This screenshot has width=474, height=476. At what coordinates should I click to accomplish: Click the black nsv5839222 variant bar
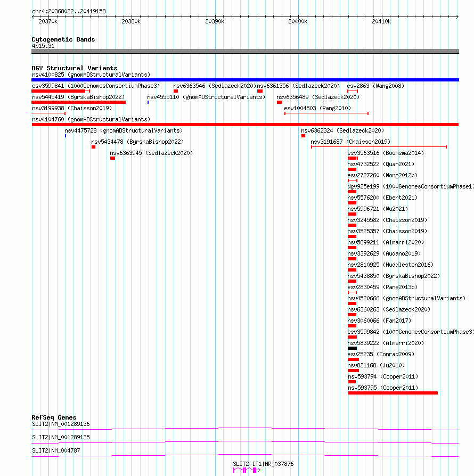(352, 348)
